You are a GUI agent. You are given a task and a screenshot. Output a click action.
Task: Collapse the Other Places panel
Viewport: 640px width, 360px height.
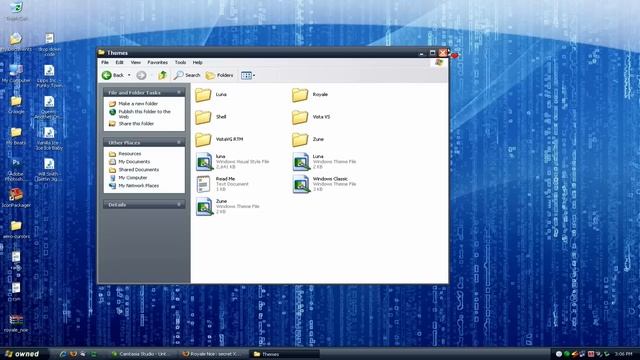179,142
